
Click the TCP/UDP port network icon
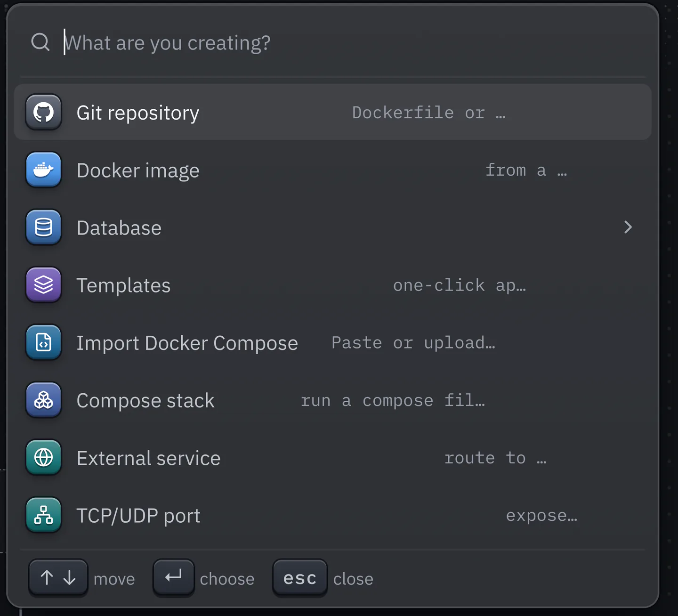point(43,515)
